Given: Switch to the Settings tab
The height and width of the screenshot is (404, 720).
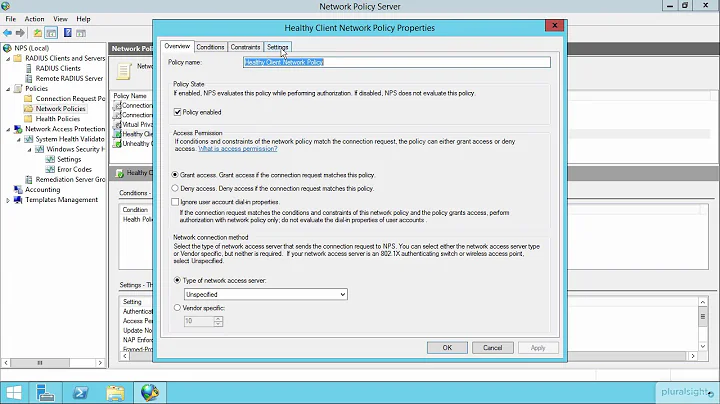Looking at the screenshot, I should (278, 47).
